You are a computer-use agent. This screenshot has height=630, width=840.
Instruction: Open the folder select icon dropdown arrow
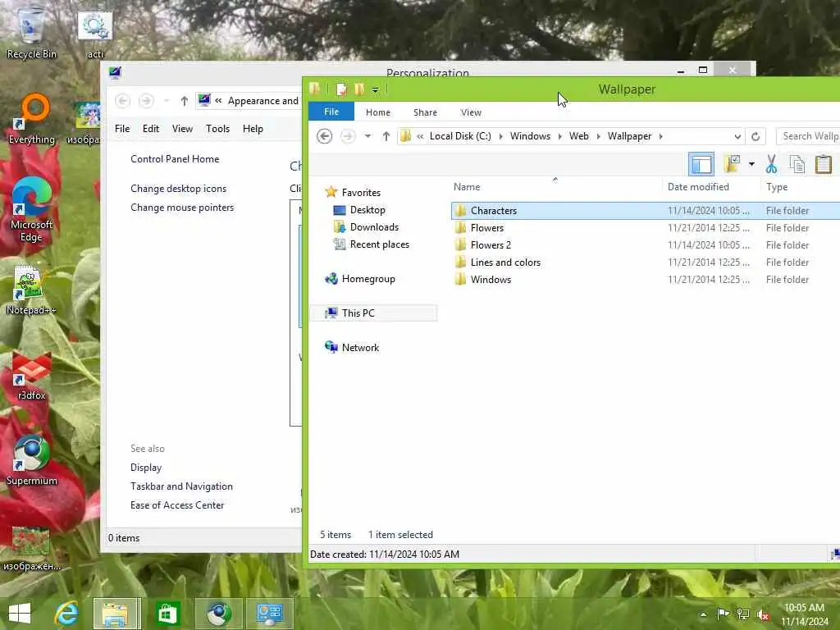point(751,164)
